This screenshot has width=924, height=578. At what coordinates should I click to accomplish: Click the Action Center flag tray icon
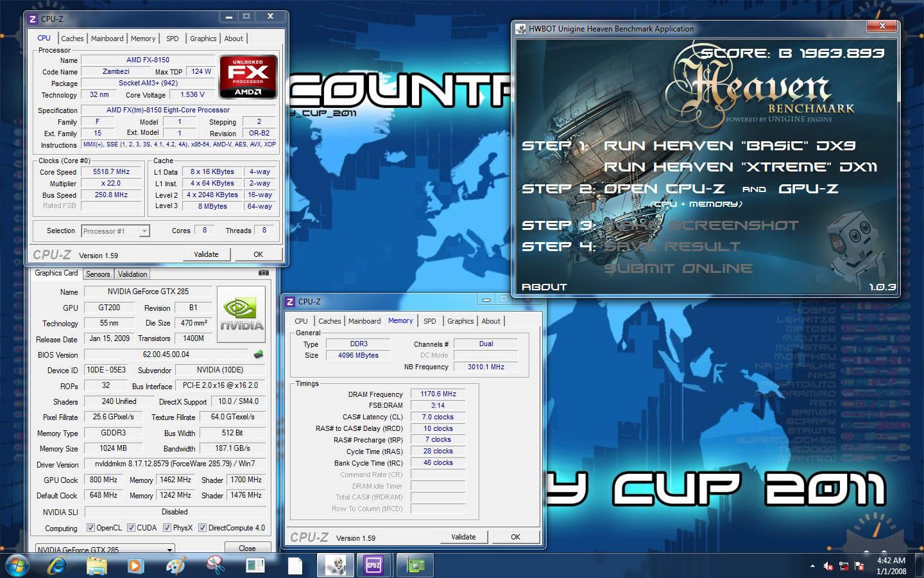tap(860, 566)
